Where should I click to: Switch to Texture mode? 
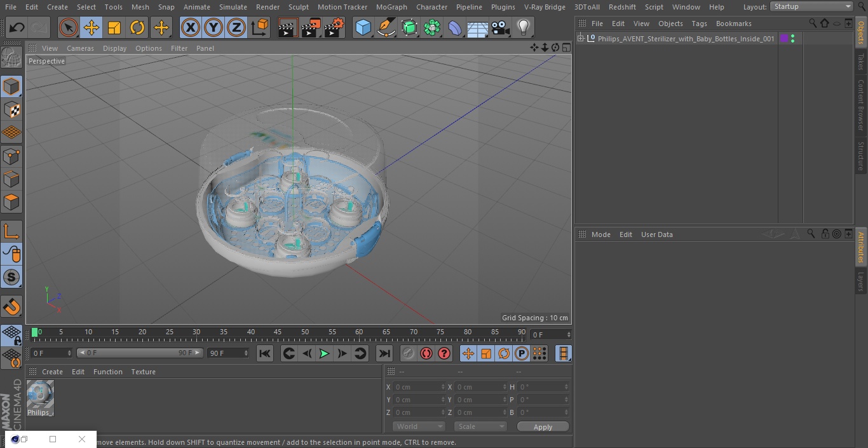click(11, 109)
